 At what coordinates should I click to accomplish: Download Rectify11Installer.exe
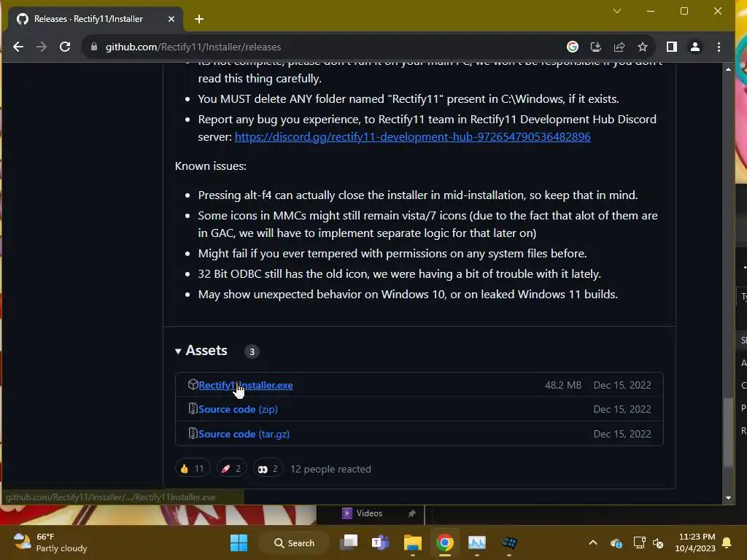coord(245,385)
